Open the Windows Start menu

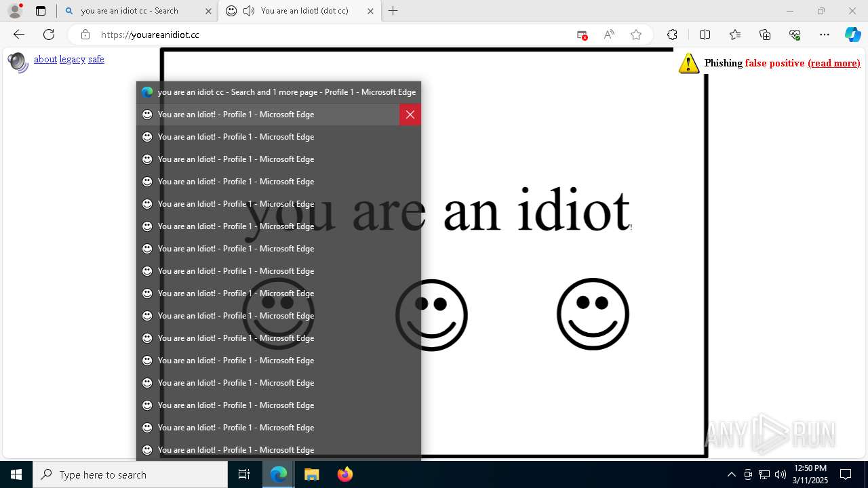(x=16, y=474)
